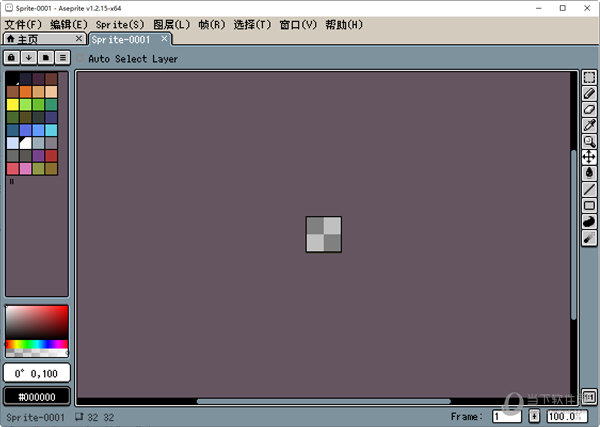Select the Rectangular Marquee tool
This screenshot has height=427, width=600.
coord(589,77)
